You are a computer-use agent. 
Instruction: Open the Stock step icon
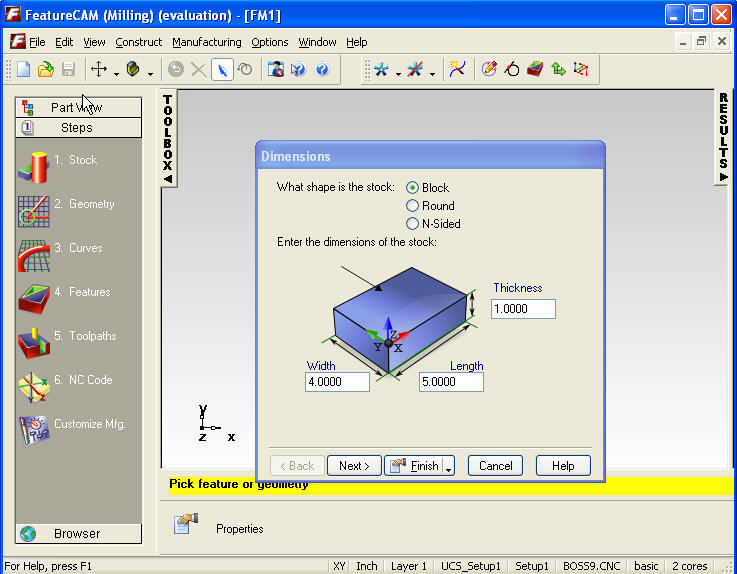pyautogui.click(x=34, y=165)
